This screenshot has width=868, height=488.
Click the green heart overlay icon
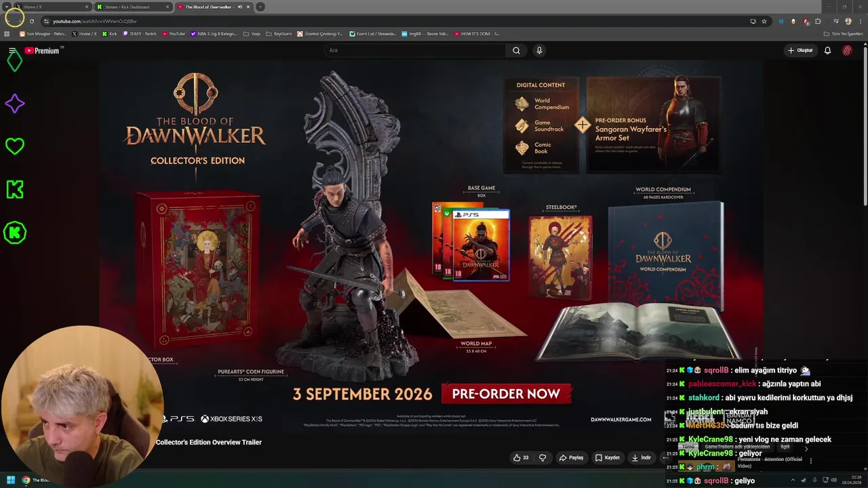pos(14,146)
